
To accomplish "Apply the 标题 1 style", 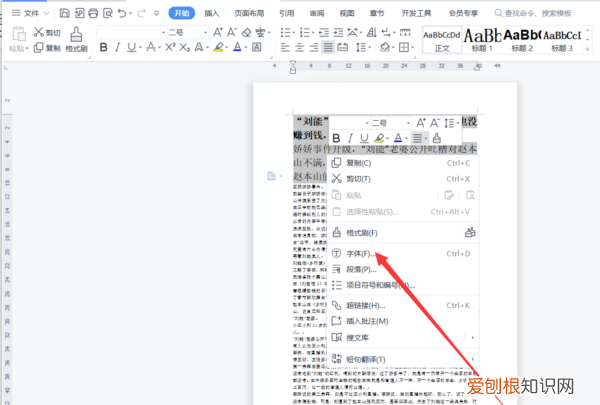I will pyautogui.click(x=482, y=40).
